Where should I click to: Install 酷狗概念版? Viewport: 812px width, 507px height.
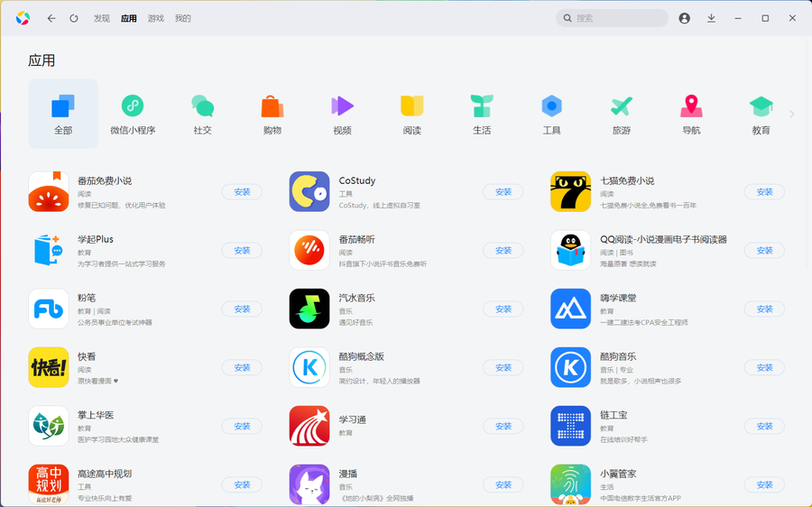pos(503,367)
